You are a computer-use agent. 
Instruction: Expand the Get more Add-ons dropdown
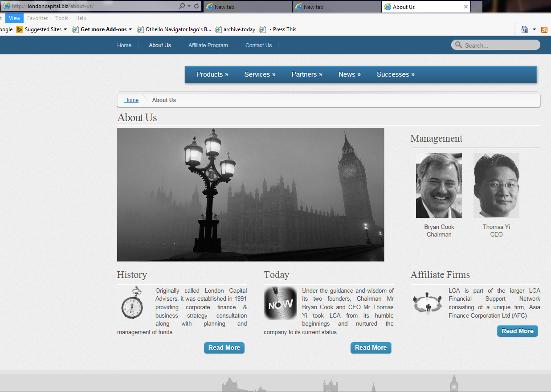click(x=131, y=29)
